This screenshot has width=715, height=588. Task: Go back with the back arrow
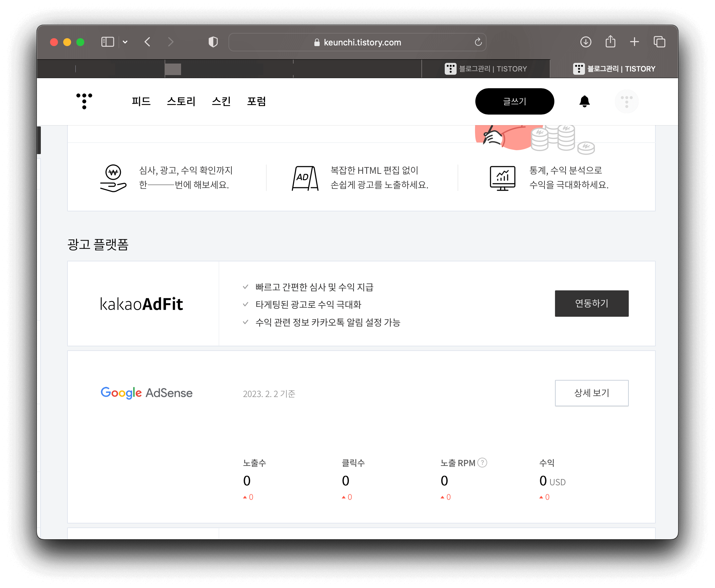coord(147,42)
